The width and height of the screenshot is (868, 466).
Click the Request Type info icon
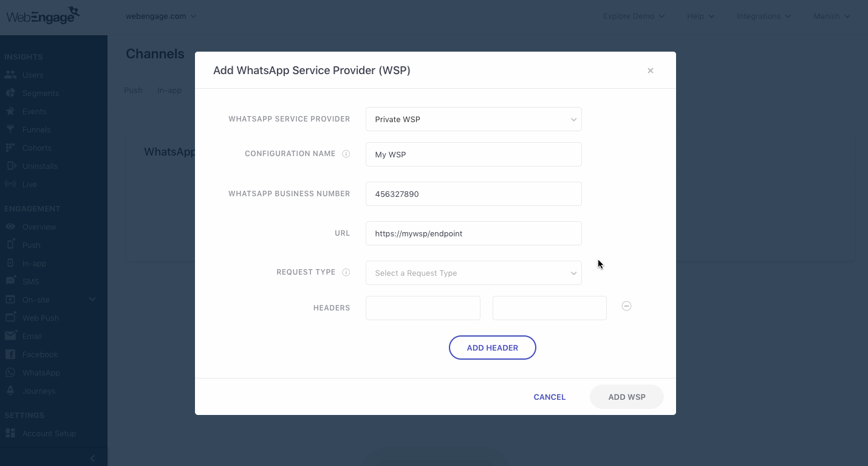[x=346, y=272]
